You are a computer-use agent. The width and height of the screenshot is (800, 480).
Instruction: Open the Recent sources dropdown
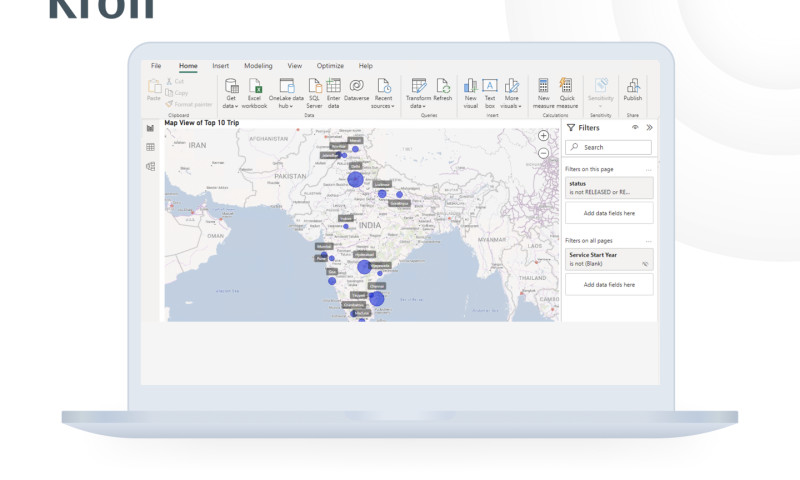(x=382, y=105)
